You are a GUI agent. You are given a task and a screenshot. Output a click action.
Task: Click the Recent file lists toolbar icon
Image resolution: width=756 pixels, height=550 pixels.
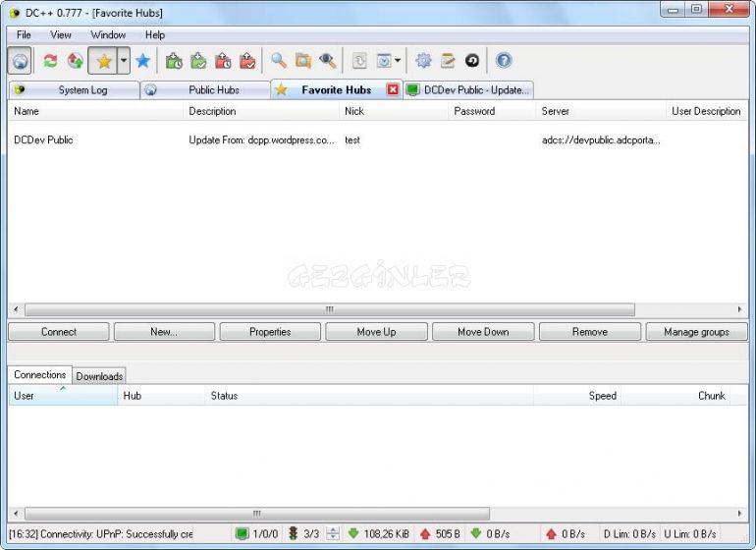[x=384, y=61]
